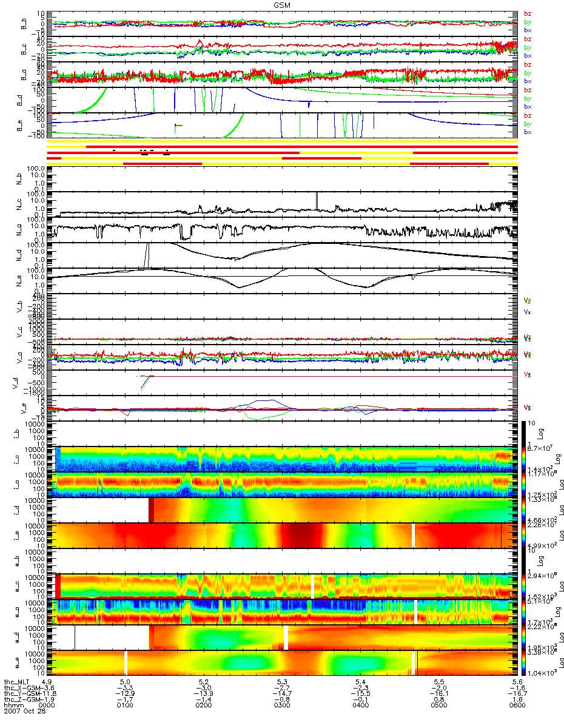Image resolution: width=564 pixels, height=728 pixels.
Task: Click the red bz legend of B_b panel
Action: pyautogui.click(x=527, y=14)
